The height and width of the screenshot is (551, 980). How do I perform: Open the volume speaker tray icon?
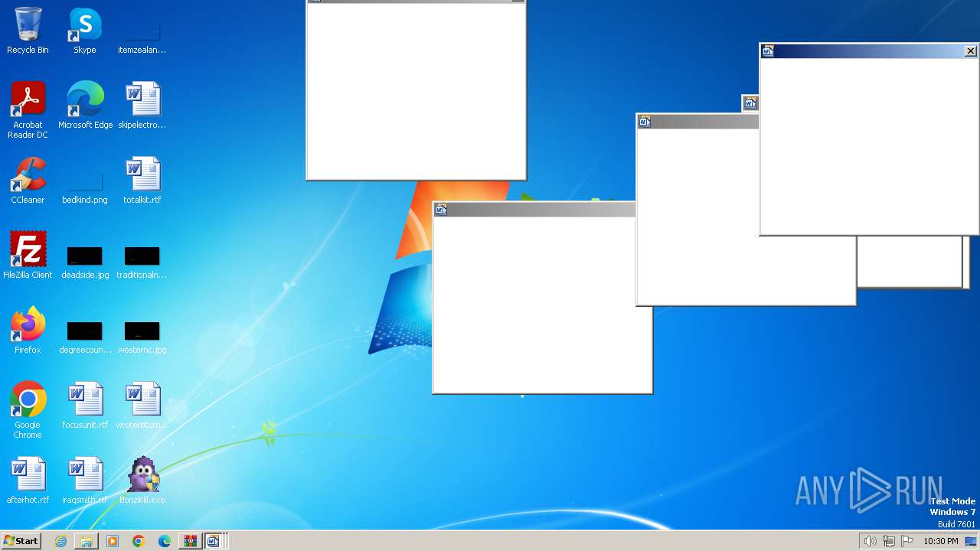pos(871,541)
